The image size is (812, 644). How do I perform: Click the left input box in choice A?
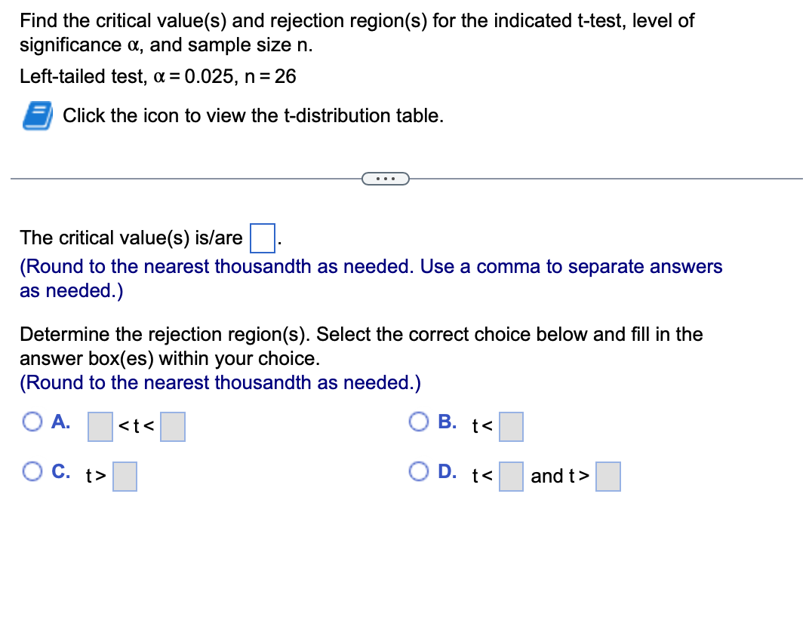pyautogui.click(x=97, y=427)
